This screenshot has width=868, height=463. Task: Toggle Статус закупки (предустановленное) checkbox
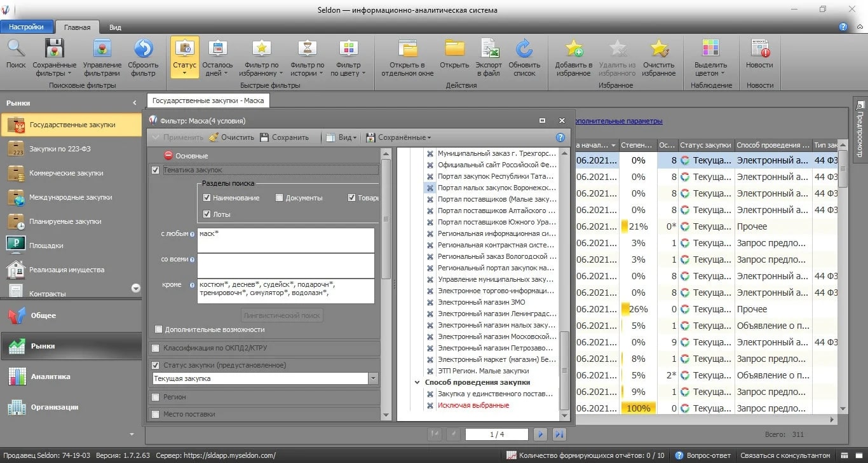[156, 365]
